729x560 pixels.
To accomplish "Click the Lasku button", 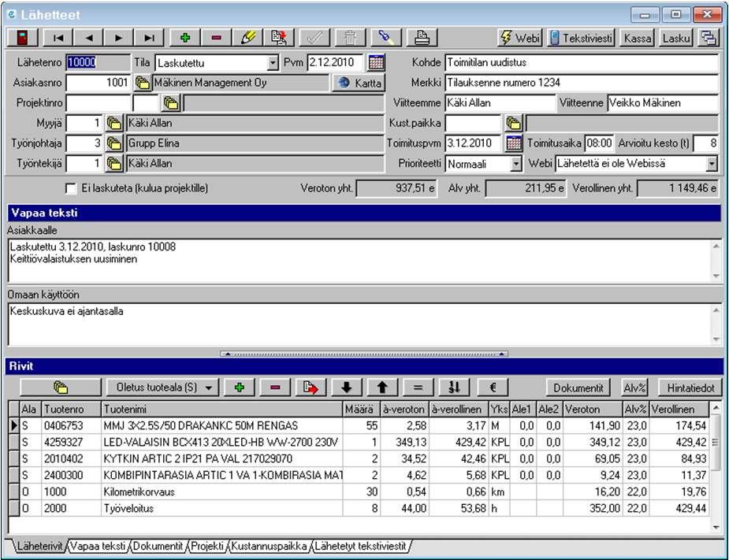I will tap(676, 38).
